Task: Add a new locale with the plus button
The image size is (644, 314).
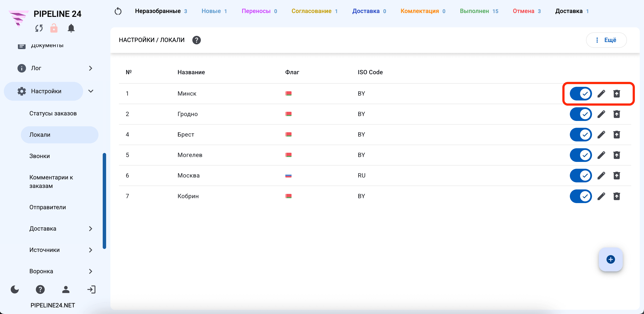Action: [x=611, y=259]
